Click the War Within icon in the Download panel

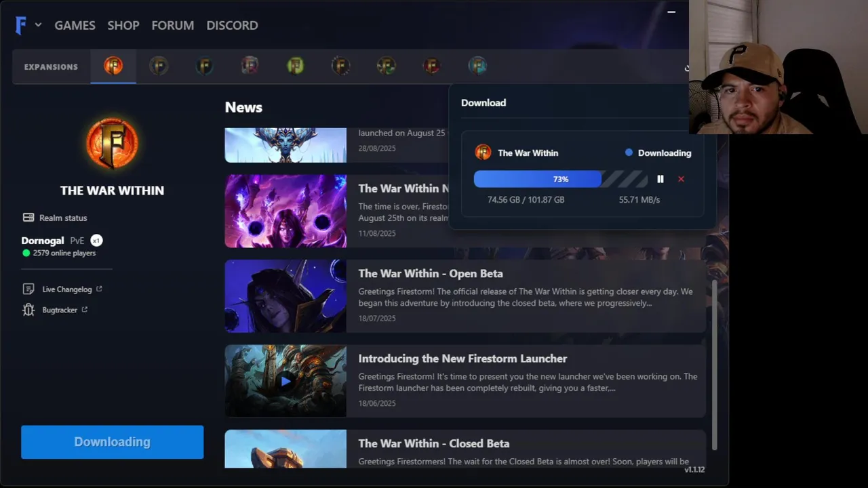tap(483, 152)
